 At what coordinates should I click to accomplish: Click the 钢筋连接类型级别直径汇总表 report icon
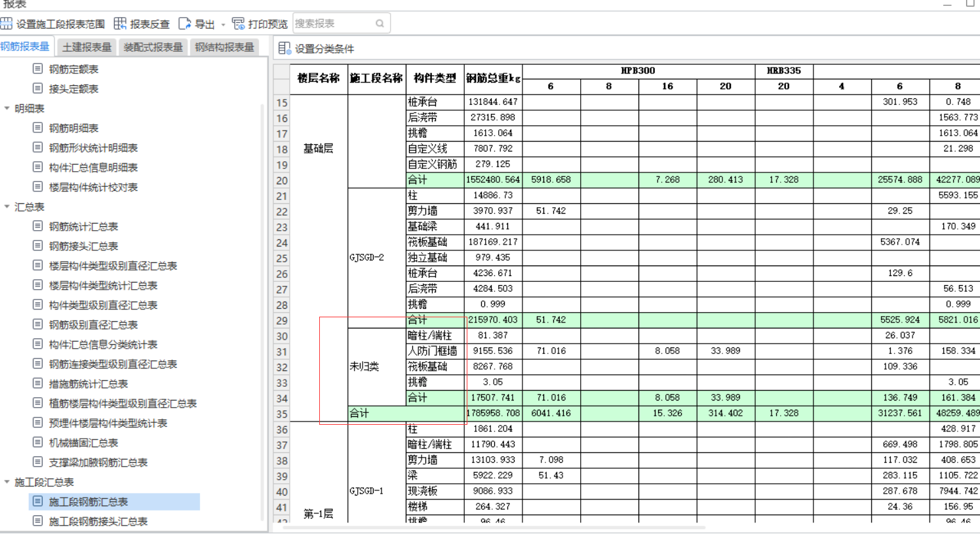37,364
